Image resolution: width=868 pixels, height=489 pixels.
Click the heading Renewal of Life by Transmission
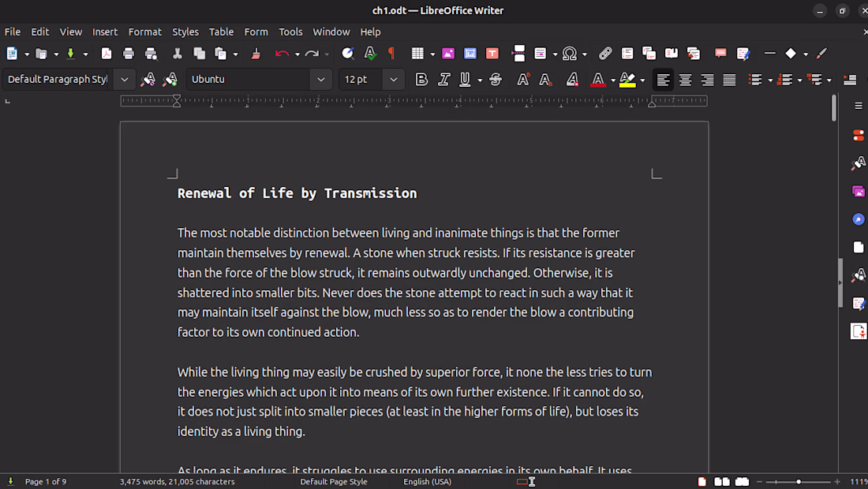[x=297, y=193]
